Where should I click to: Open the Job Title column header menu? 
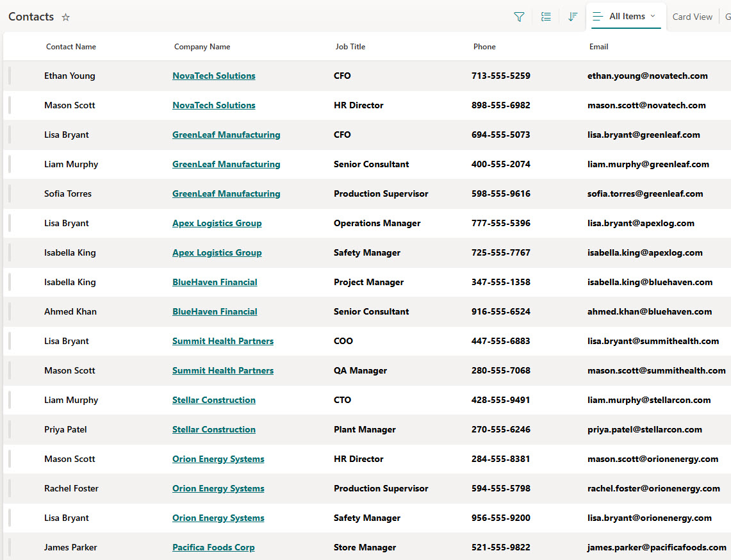[x=350, y=47]
